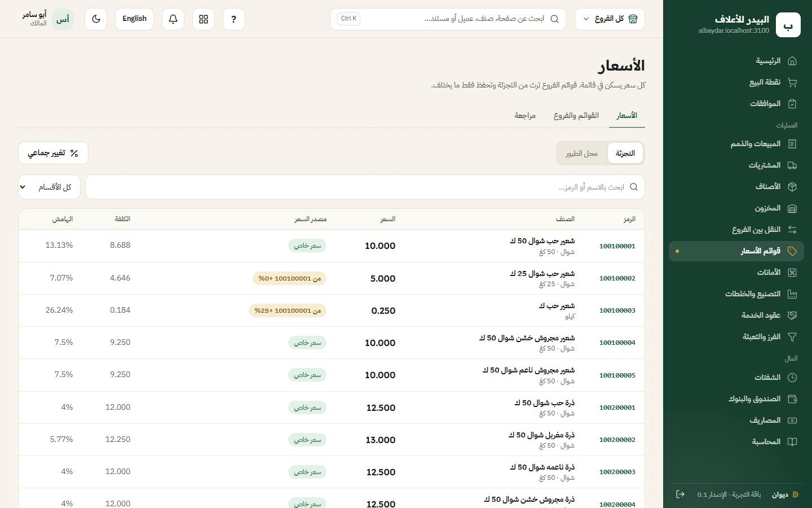
Task: Click the أس user avatar
Action: click(x=63, y=19)
